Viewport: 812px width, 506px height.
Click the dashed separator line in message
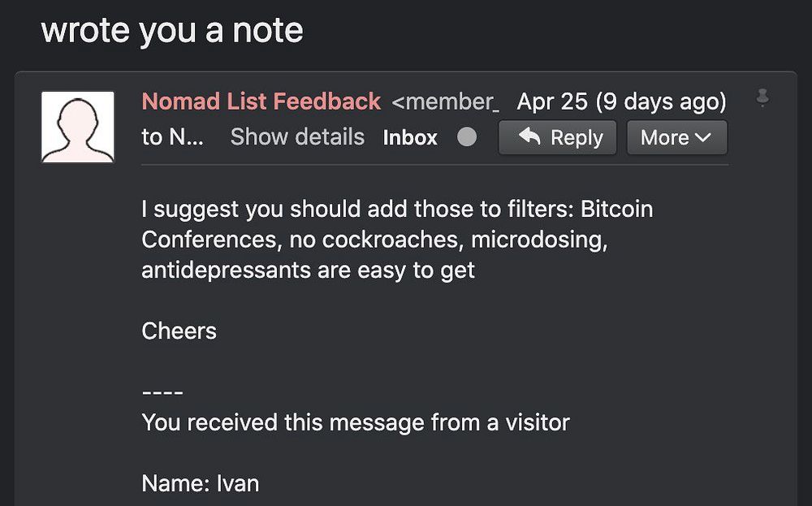tap(162, 393)
